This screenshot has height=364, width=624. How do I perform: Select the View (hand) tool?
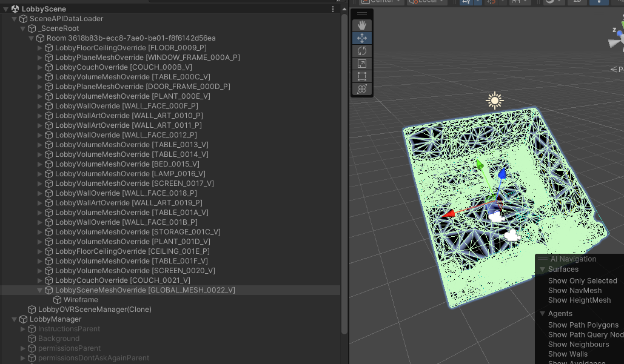pyautogui.click(x=361, y=25)
